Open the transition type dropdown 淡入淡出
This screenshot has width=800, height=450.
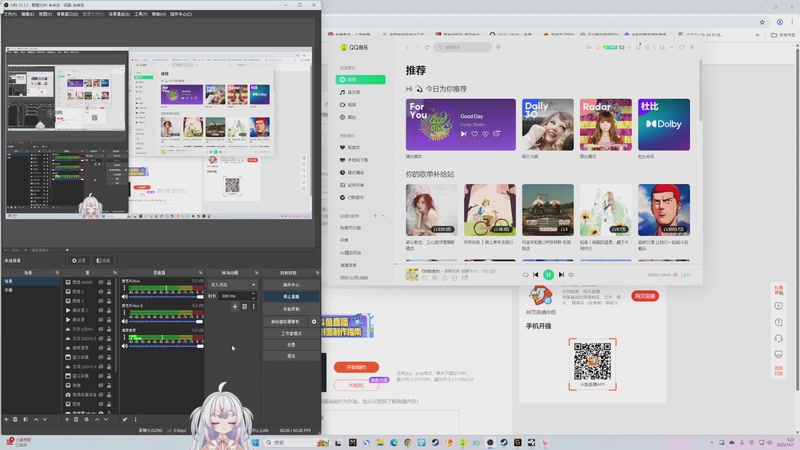tap(233, 285)
